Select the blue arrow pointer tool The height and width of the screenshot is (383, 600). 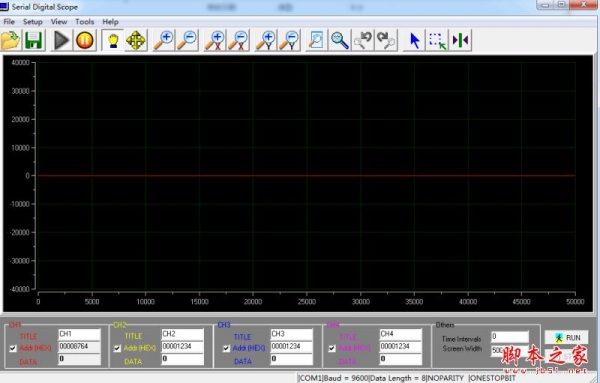tap(414, 40)
